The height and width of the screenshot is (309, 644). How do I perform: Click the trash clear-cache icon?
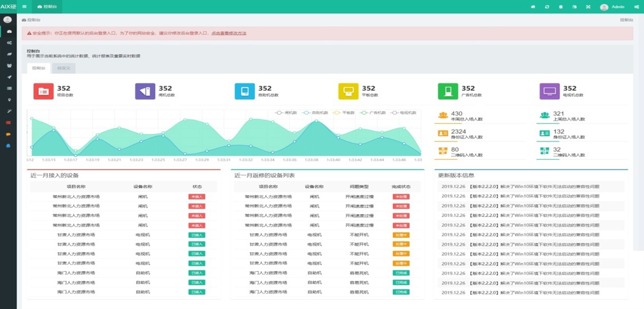tap(561, 7)
